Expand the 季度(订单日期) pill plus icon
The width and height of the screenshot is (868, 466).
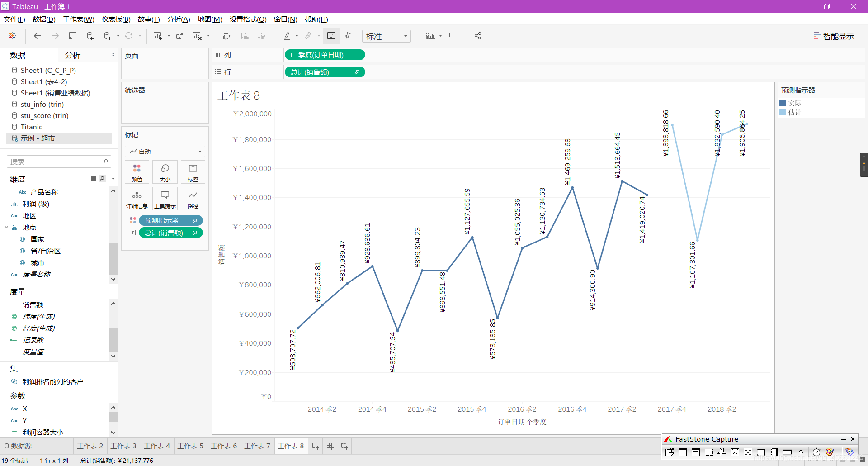pos(293,55)
